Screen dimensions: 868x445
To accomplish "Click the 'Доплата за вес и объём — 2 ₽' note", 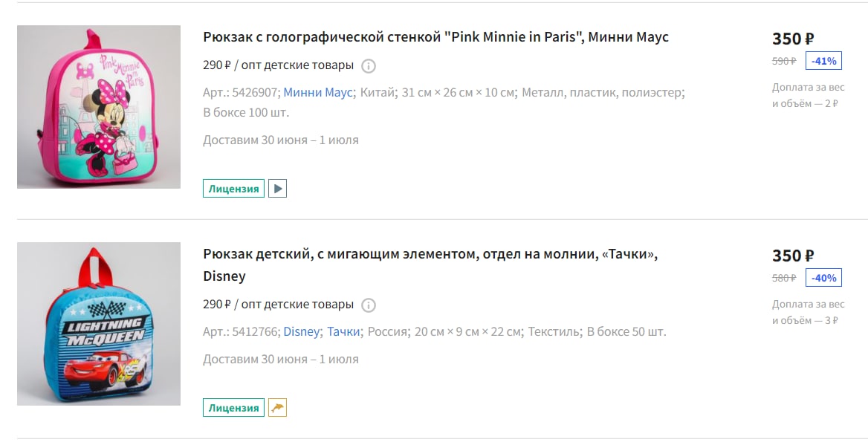I will (x=809, y=95).
